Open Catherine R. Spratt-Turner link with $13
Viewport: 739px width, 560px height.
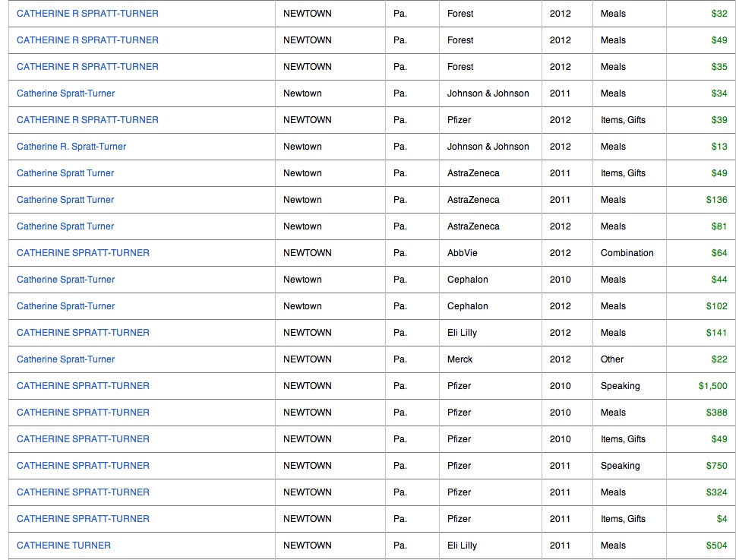(71, 147)
